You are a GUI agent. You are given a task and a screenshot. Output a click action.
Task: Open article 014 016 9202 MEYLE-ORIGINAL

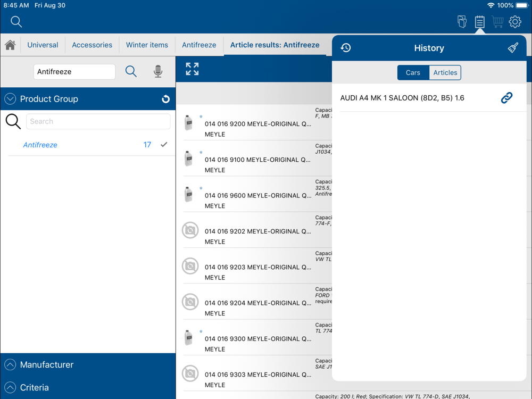258,231
